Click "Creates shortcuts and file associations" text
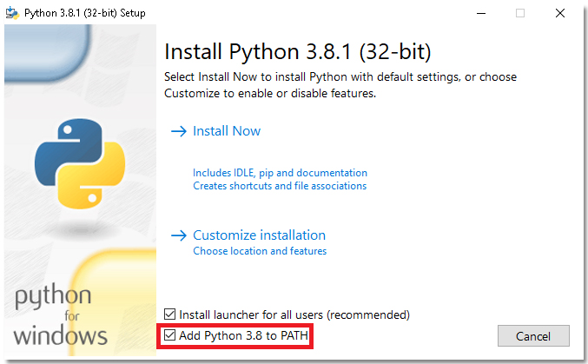The image size is (588, 364). click(x=280, y=186)
